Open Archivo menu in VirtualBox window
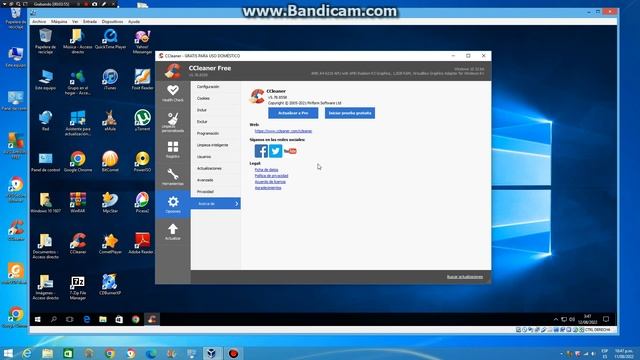This screenshot has width=640, height=360. (39, 21)
